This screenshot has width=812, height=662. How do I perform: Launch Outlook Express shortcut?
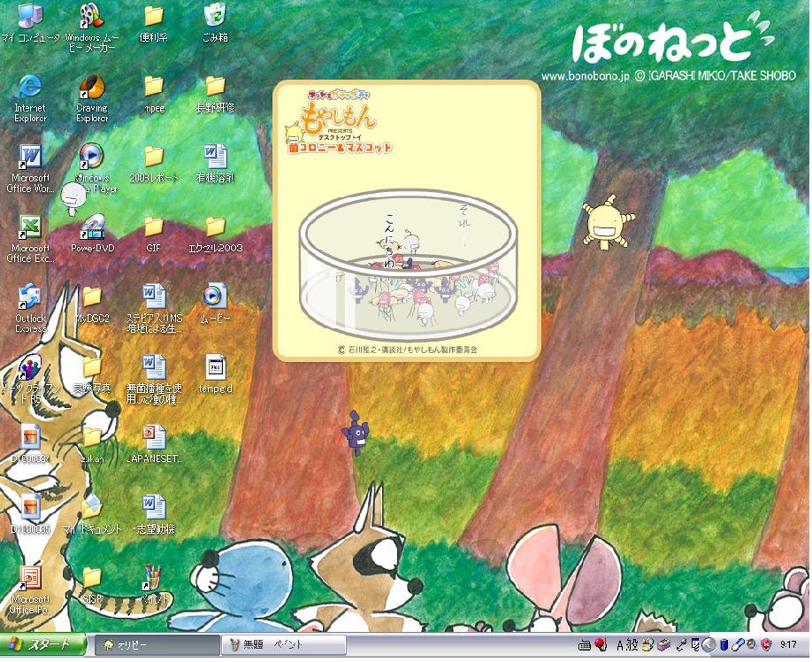[30, 309]
